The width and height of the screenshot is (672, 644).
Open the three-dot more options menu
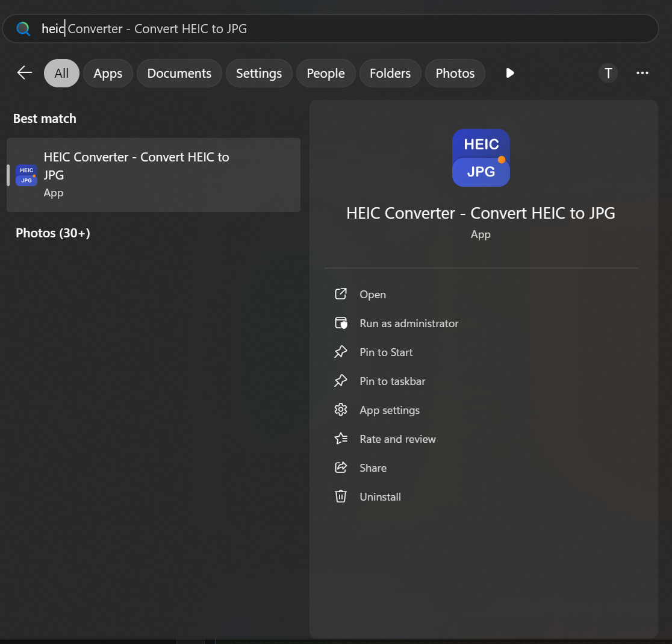pyautogui.click(x=642, y=73)
